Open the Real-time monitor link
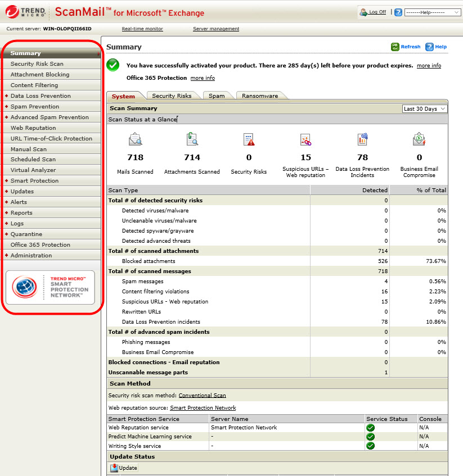 [142, 29]
